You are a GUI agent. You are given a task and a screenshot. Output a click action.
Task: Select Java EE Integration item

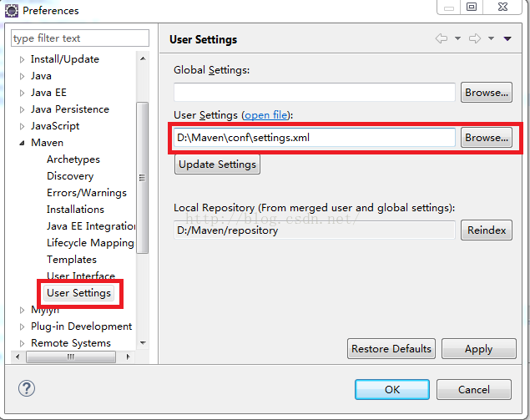91,226
